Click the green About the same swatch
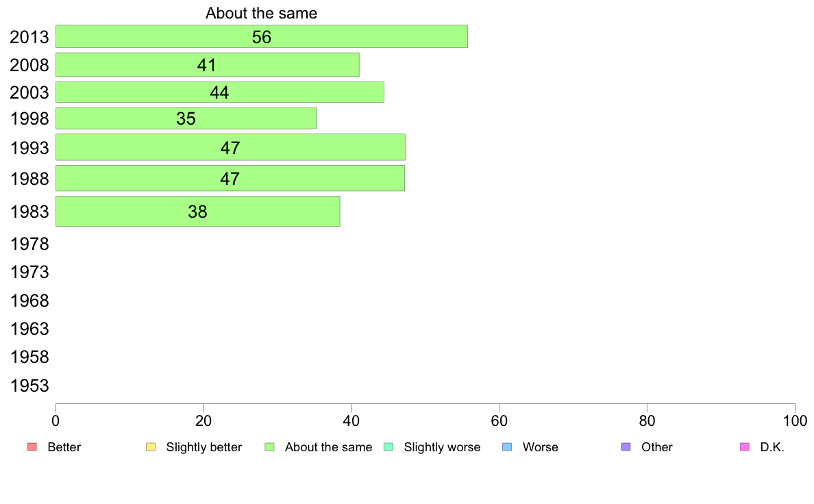Image resolution: width=814 pixels, height=504 pixels. tap(269, 447)
